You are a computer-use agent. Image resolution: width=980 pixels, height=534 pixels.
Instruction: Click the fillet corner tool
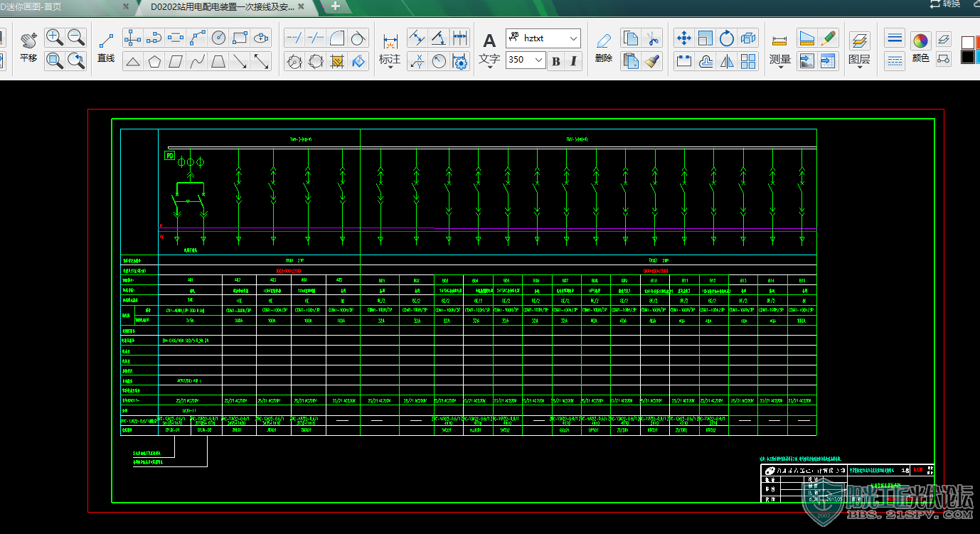coord(337,38)
